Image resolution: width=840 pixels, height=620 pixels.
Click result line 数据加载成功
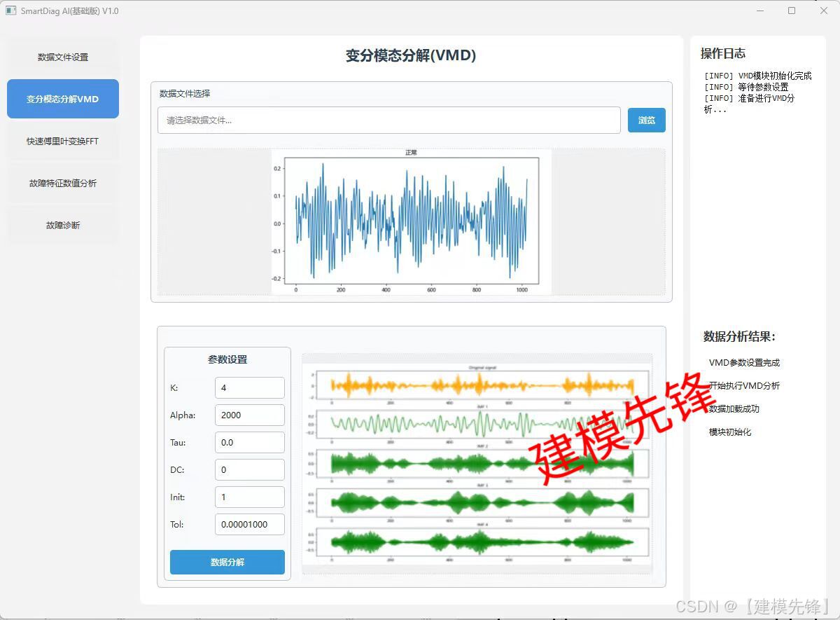[734, 409]
